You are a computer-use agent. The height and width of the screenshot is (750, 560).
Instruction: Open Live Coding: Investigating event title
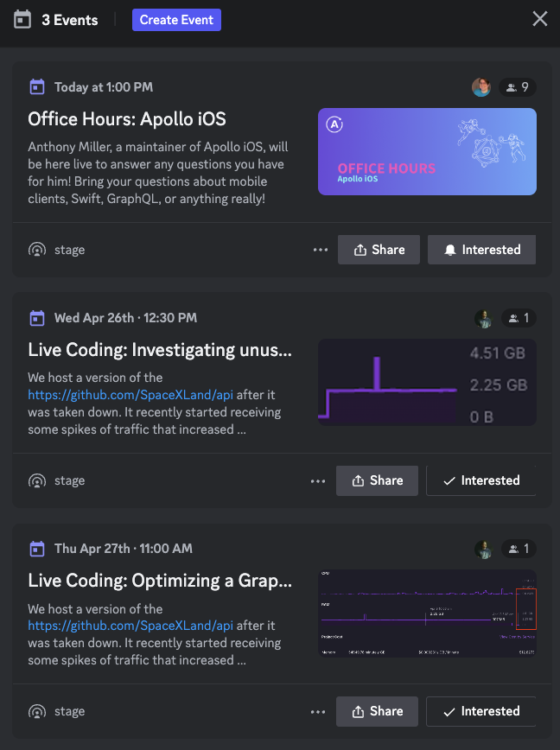tap(160, 350)
